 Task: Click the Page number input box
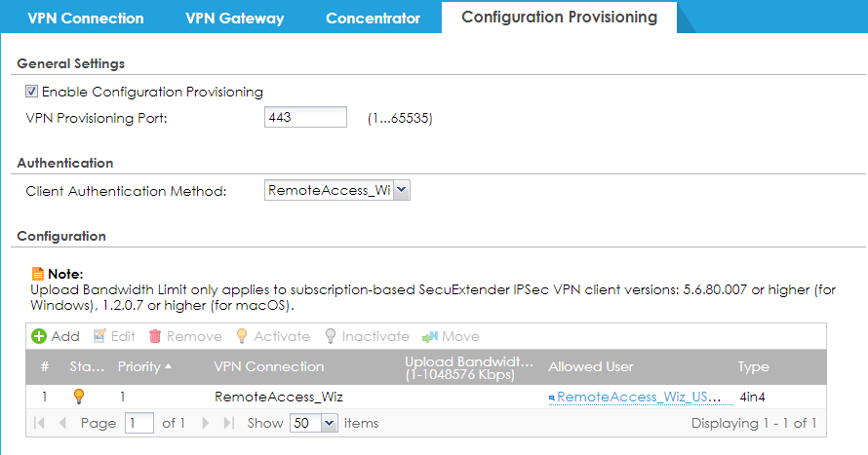[x=138, y=424]
